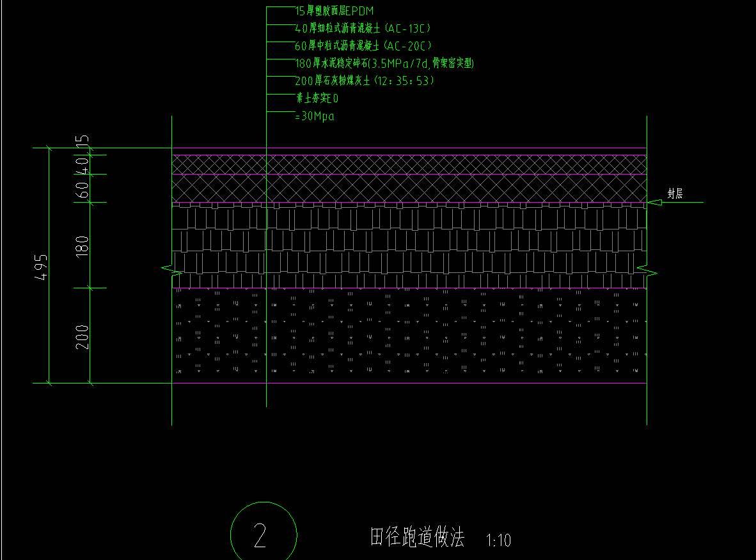Select the '180厚水泥稳定碎石' annotation line
Viewport: 756px width, 560px height.
click(x=384, y=63)
